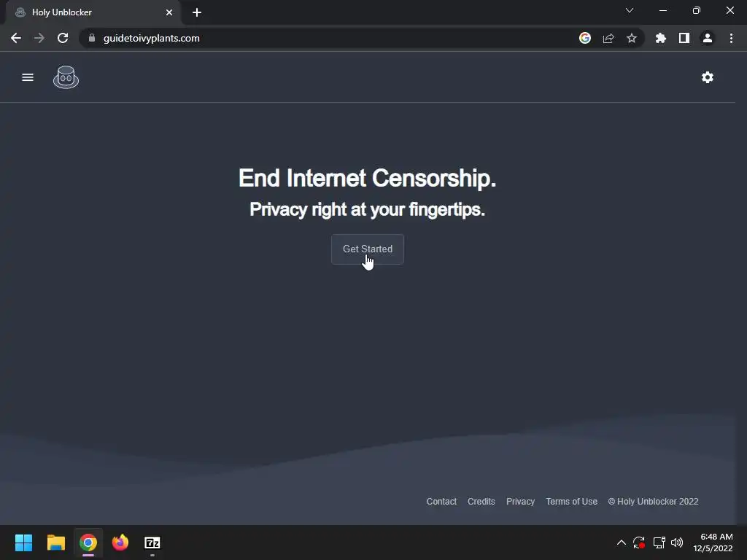Reload the current page
Screen dimensions: 747x560
63,38
